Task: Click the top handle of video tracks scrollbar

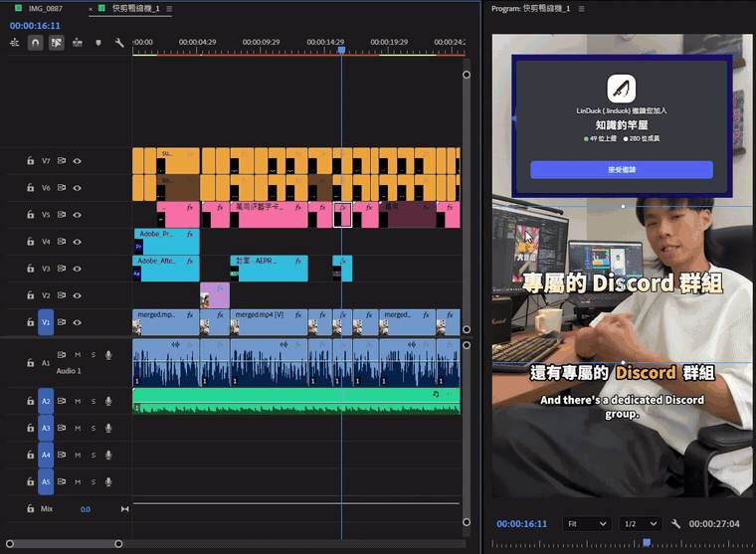Action: (467, 75)
